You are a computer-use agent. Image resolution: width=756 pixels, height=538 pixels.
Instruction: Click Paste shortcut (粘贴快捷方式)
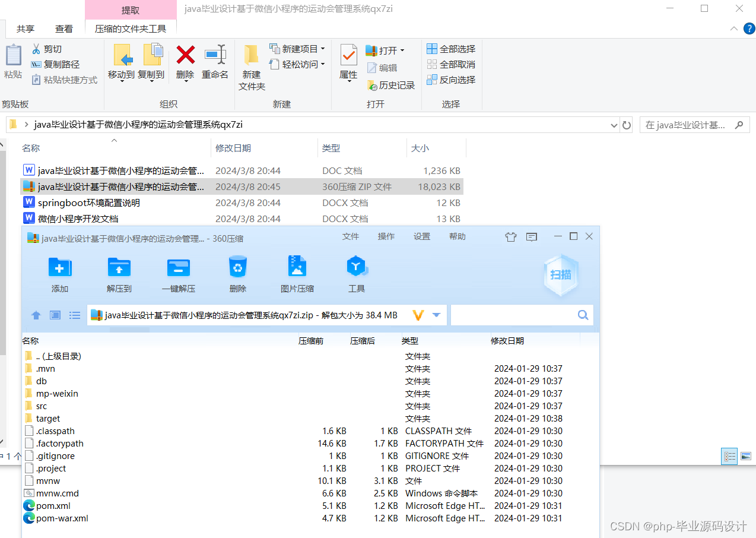coord(65,80)
